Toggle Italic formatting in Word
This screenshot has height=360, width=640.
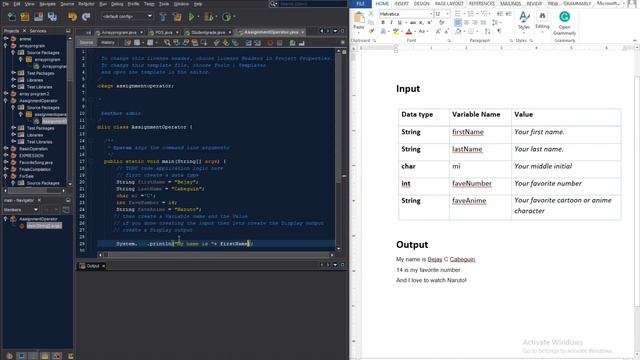[x=391, y=23]
